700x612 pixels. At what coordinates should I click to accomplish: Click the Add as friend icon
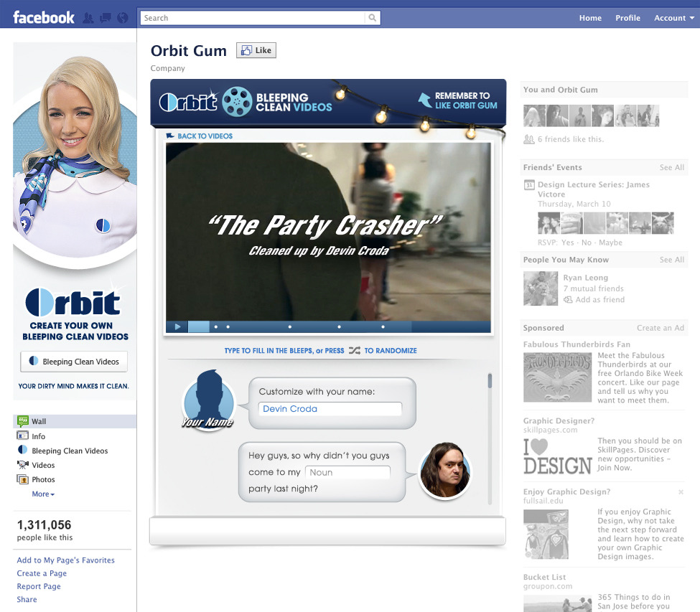[x=568, y=300]
